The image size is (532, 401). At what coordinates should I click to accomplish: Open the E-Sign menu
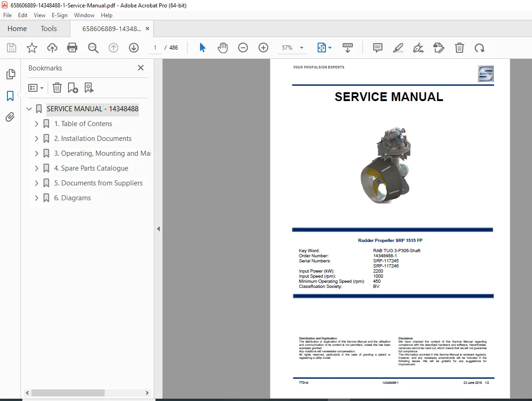59,15
